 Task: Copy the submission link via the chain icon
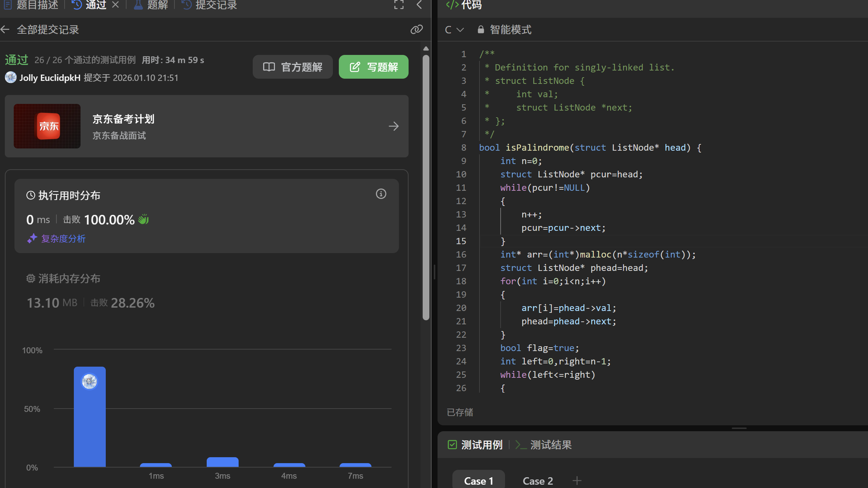tap(416, 30)
